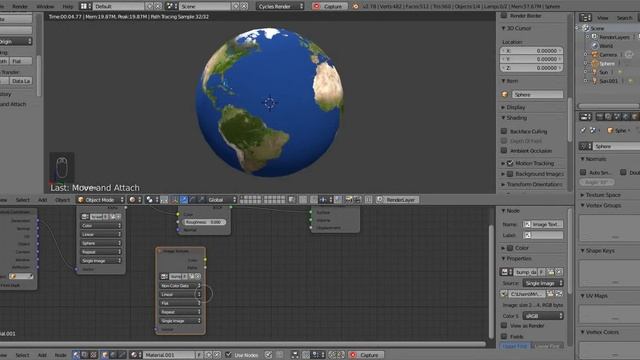Click the outliner editor type icon

tap(585, 18)
